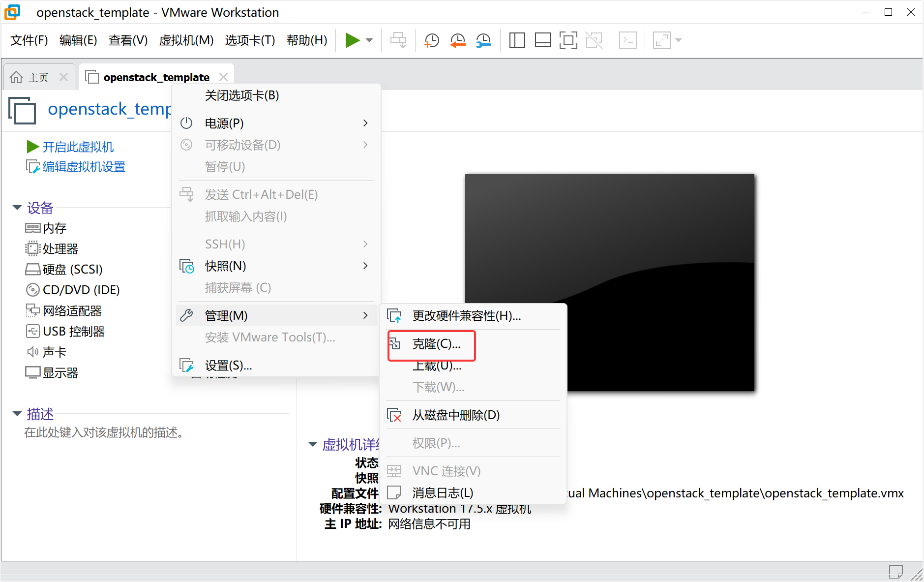Select the 内存 device entry
Screen dimensions: 924x582
pyautogui.click(x=46, y=228)
